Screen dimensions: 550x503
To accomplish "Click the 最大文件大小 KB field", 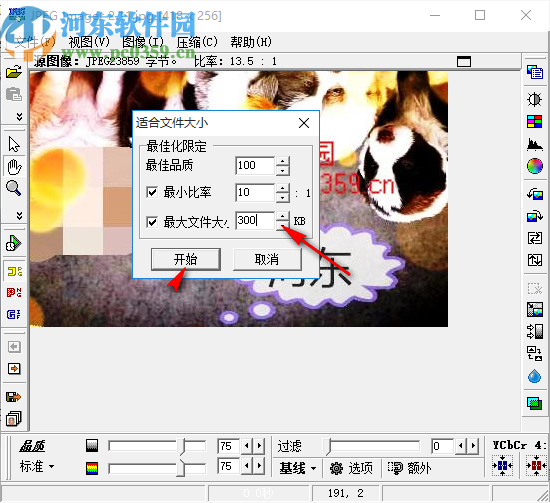I will 255,220.
